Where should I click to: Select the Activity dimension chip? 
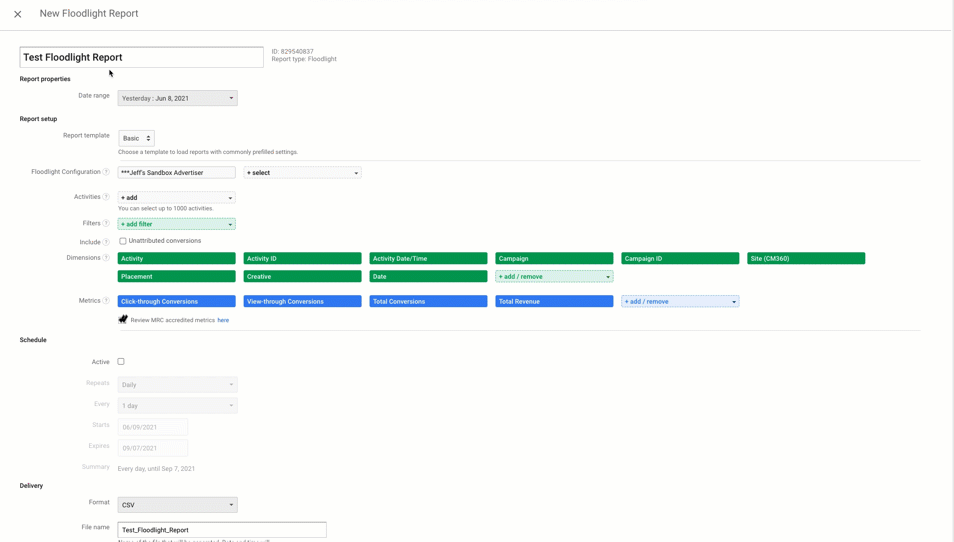176,259
